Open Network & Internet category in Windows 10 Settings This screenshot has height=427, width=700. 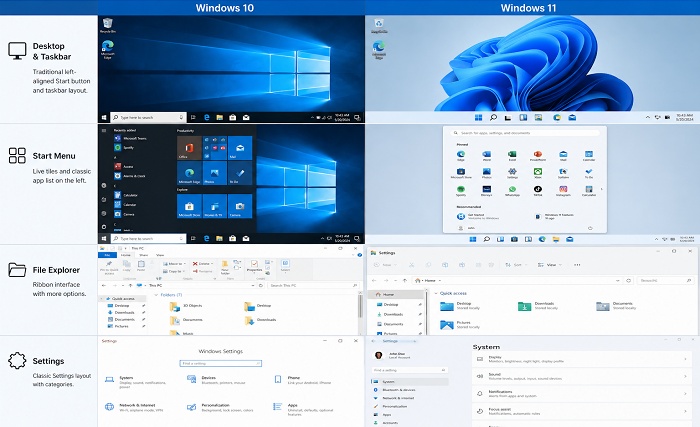[x=135, y=407]
